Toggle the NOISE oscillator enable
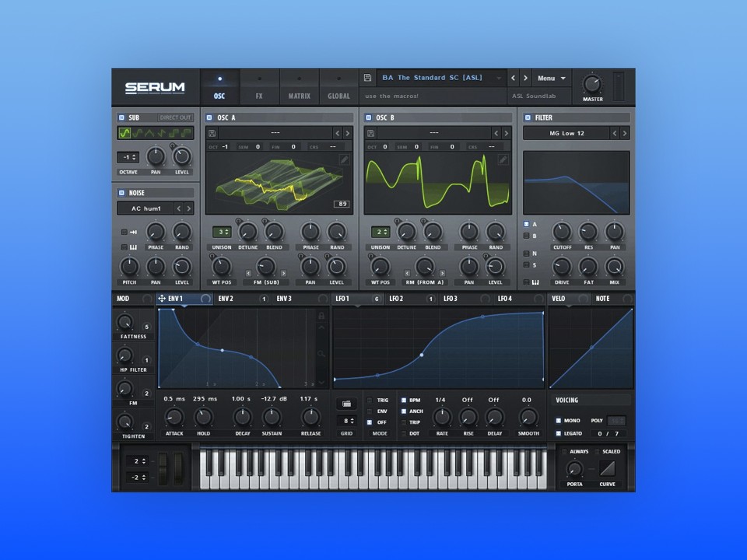 point(121,193)
